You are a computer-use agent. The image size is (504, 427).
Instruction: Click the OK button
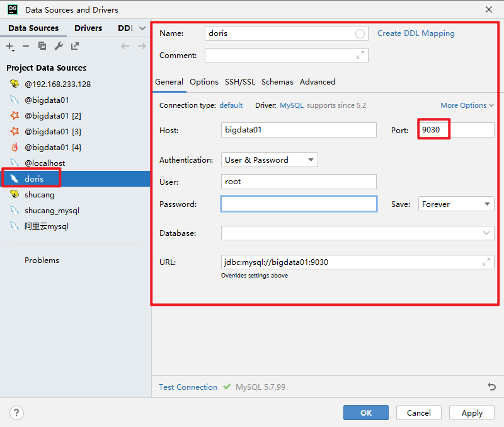pyautogui.click(x=366, y=412)
